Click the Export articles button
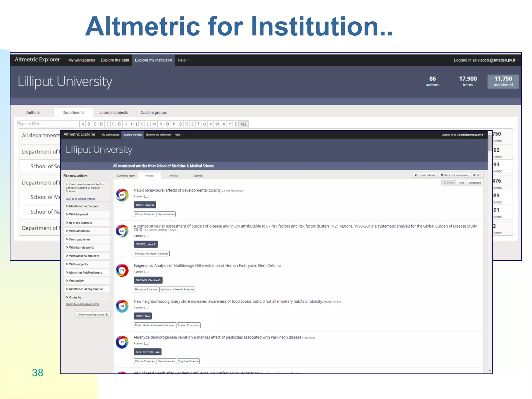 (425, 175)
